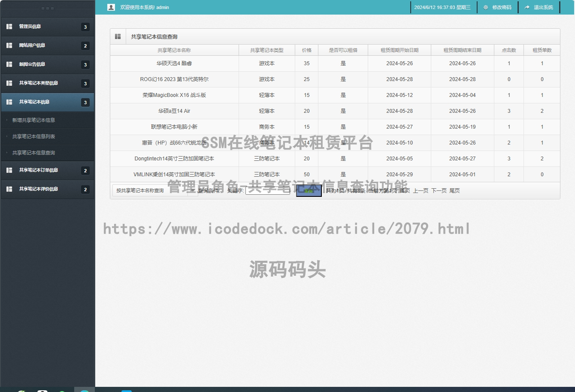Go to 首页 first page

click(405, 191)
